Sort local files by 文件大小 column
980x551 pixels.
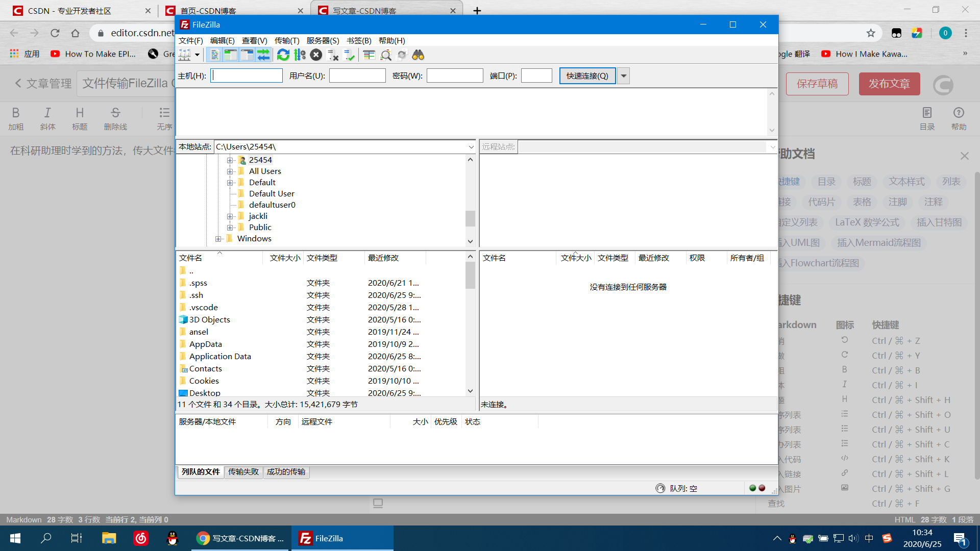click(x=283, y=258)
